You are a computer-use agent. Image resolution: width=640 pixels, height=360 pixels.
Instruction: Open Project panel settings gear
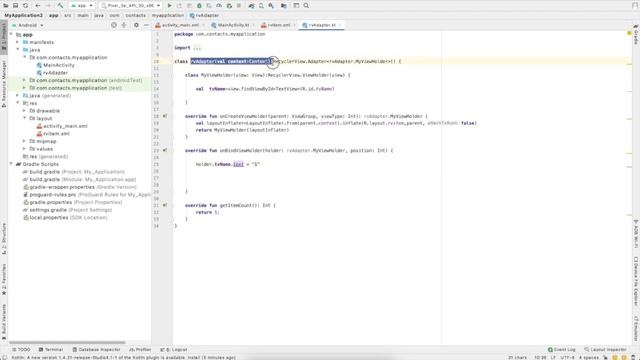[x=136, y=25]
